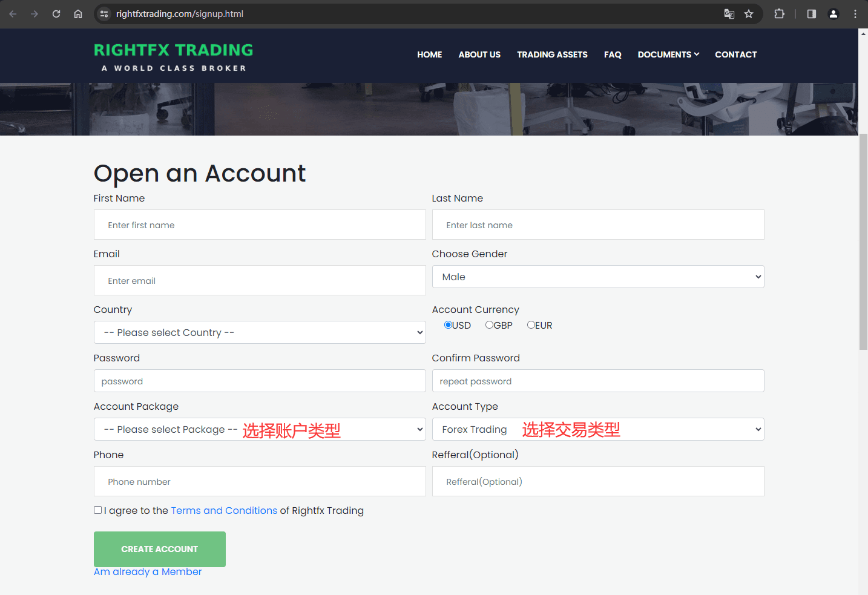
Task: Select GBP account currency
Action: pos(489,325)
